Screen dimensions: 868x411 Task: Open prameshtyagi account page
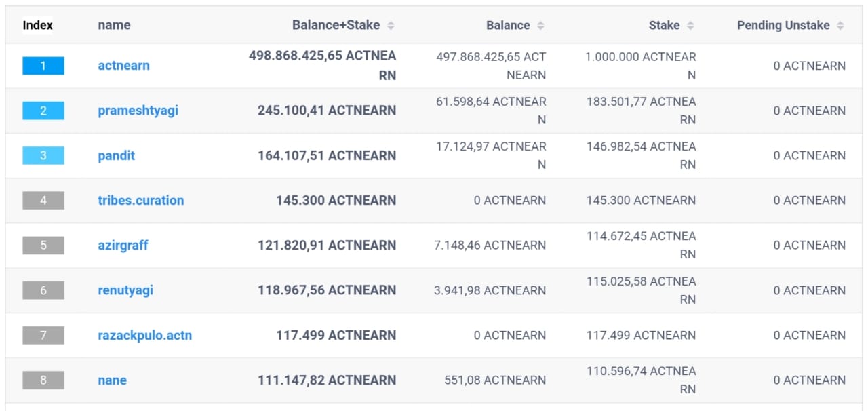point(138,111)
